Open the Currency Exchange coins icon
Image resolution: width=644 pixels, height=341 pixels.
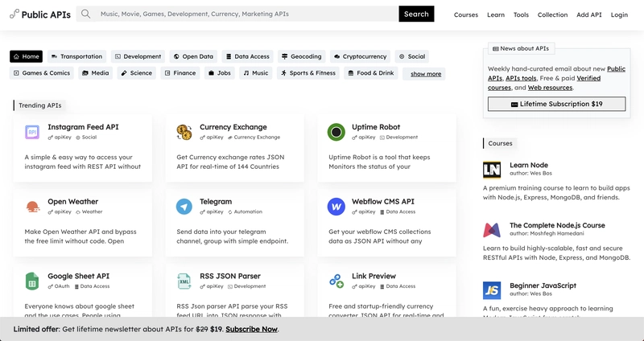(184, 132)
